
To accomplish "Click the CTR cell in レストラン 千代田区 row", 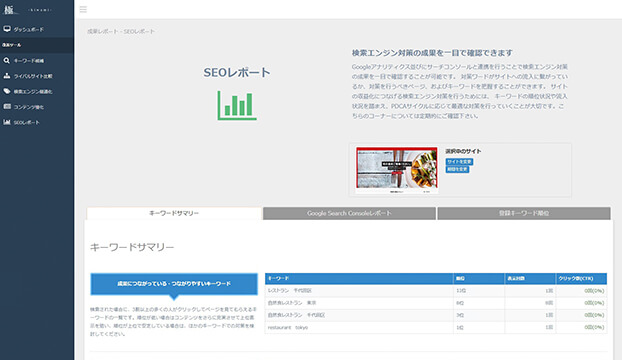I will click(581, 291).
